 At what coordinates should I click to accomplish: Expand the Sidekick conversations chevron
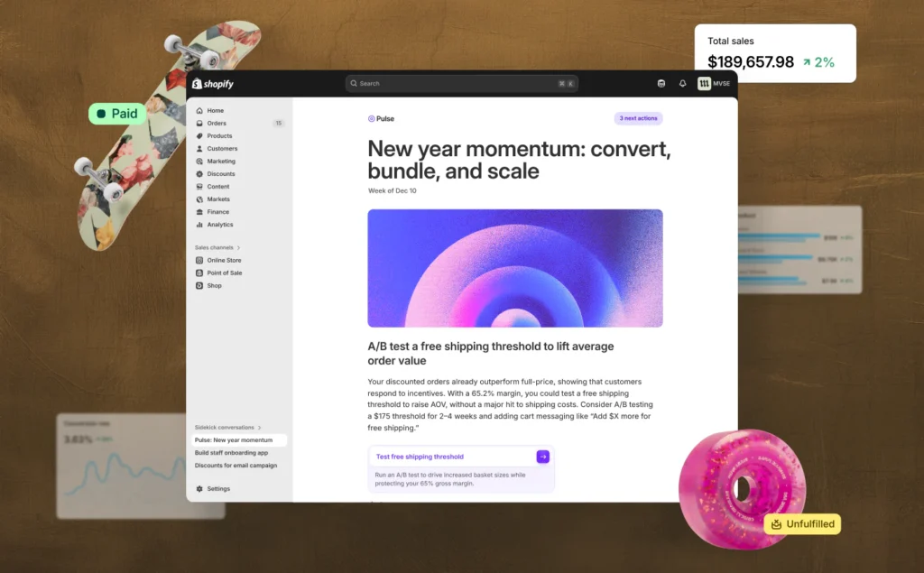[260, 428]
